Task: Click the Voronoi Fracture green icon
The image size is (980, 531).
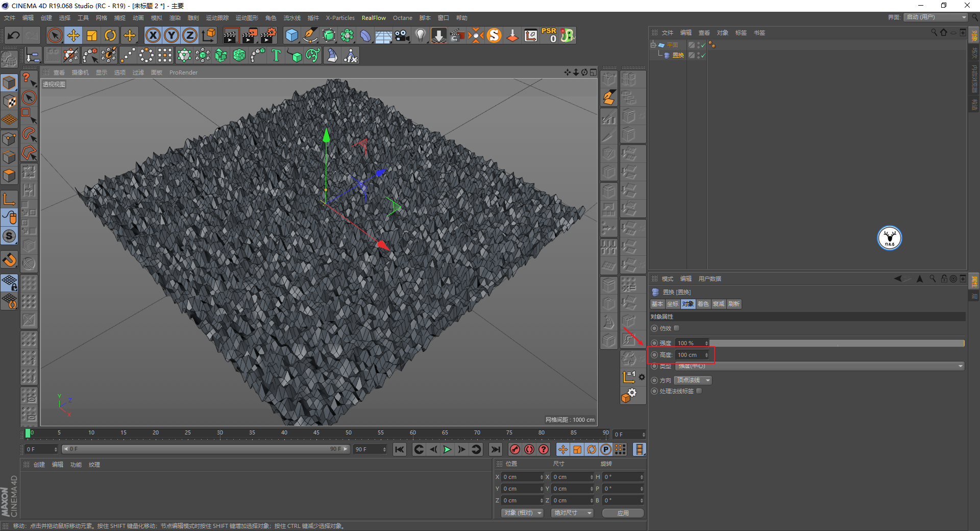Action: pyautogui.click(x=239, y=55)
